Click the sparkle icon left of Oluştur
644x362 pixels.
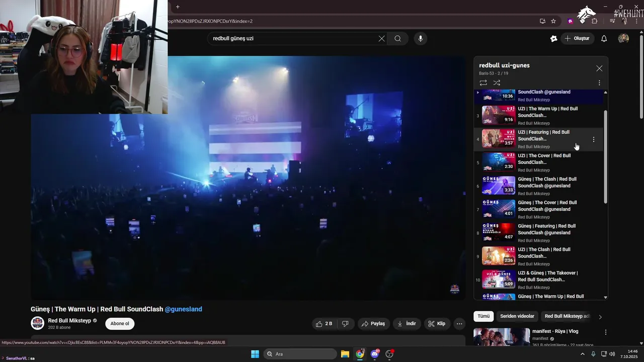point(554,38)
